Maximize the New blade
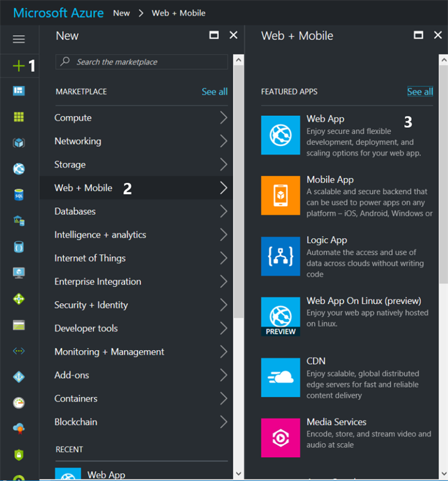The height and width of the screenshot is (481, 448). pos(214,35)
